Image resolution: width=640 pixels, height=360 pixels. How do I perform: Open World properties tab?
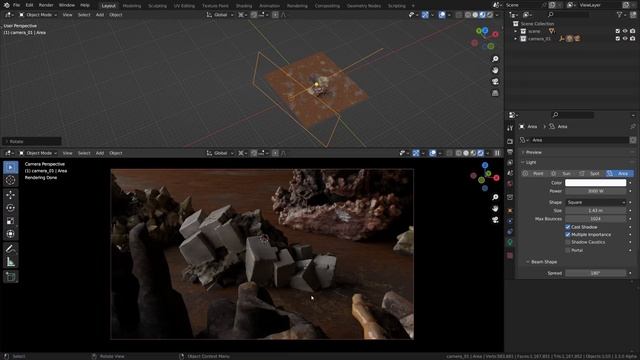[510, 184]
